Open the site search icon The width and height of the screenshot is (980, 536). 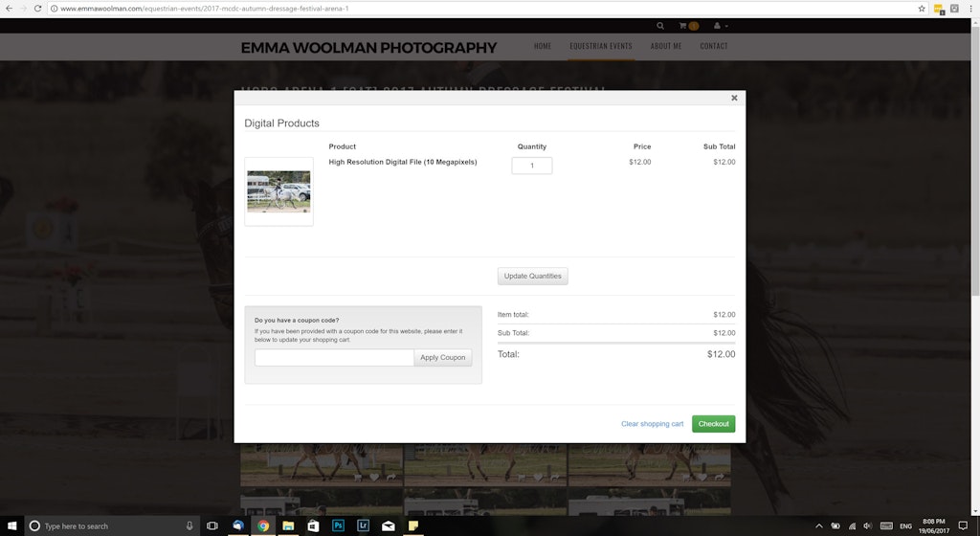coord(660,26)
